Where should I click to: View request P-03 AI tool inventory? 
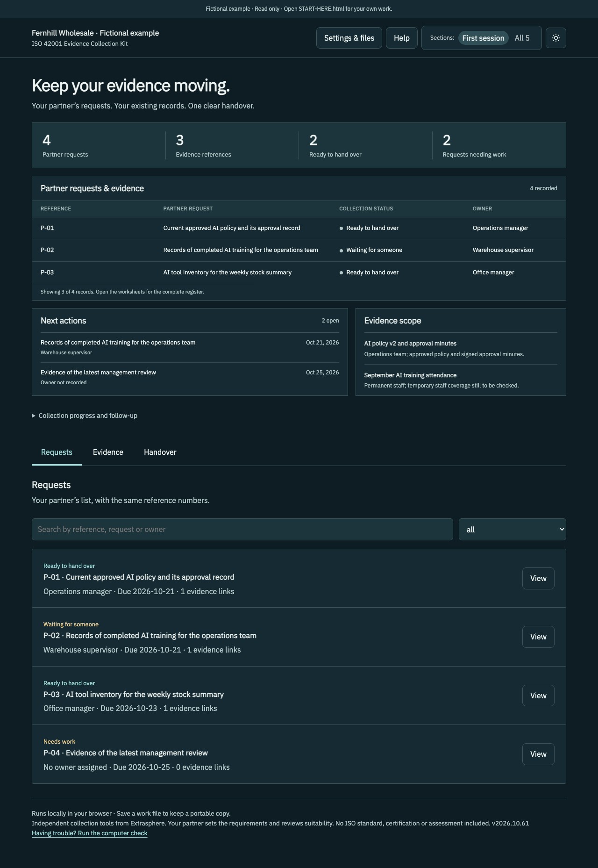click(x=538, y=696)
